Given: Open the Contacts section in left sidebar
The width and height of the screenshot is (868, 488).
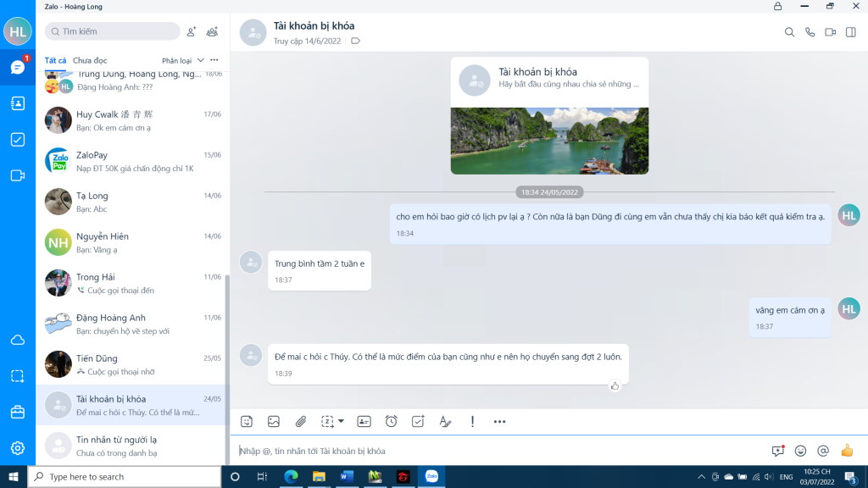Looking at the screenshot, I should point(18,103).
